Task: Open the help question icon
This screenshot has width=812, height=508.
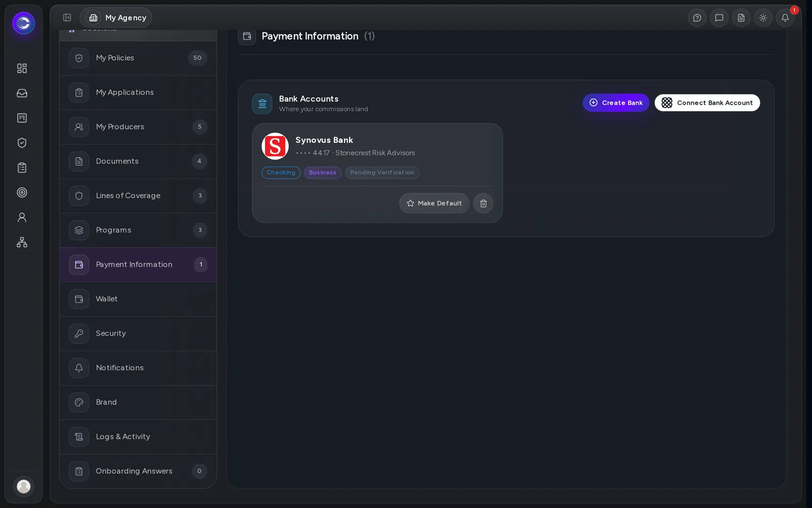Action: [x=697, y=18]
